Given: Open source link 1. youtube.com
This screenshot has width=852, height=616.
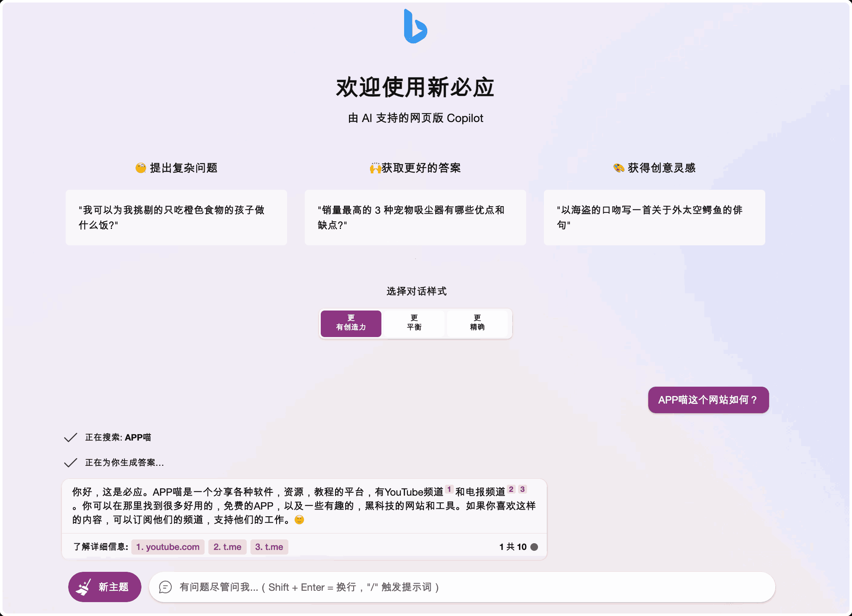Looking at the screenshot, I should coord(168,547).
